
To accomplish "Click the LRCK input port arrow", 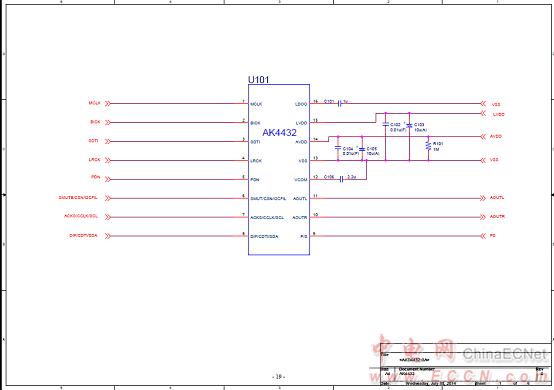I will pyautogui.click(x=108, y=160).
